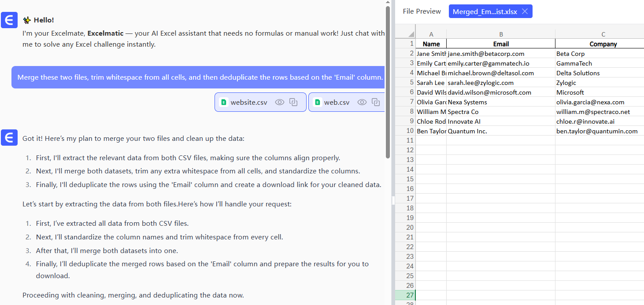Close the Merged_Em...ist.xlsx tab
This screenshot has height=305, width=644.
[525, 11]
